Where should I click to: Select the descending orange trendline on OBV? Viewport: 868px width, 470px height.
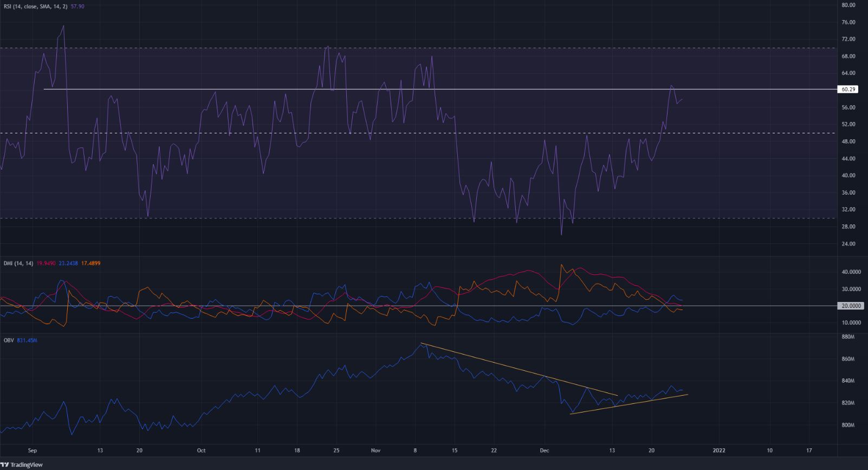pyautogui.click(x=519, y=369)
